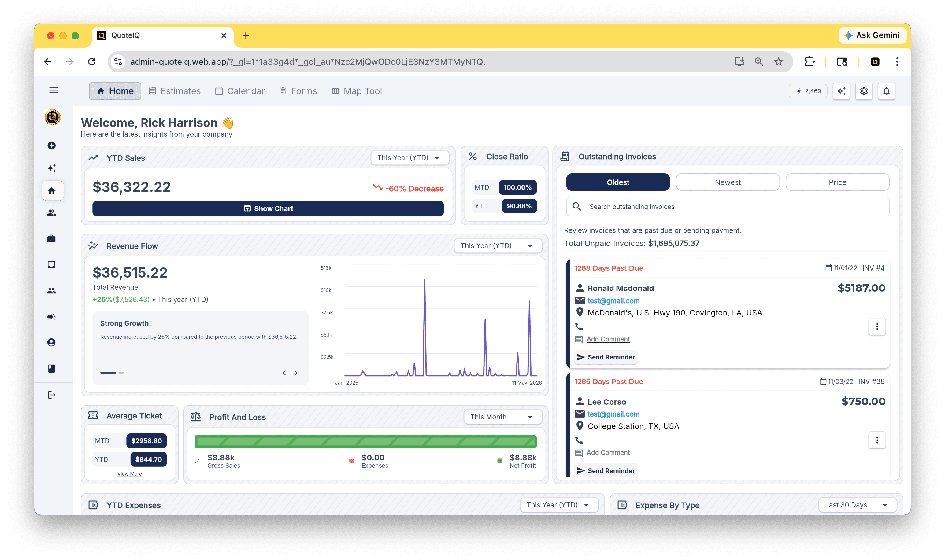Image resolution: width=945 pixels, height=560 pixels.
Task: Open the briefcase jobs icon in sidebar
Action: pyautogui.click(x=52, y=239)
